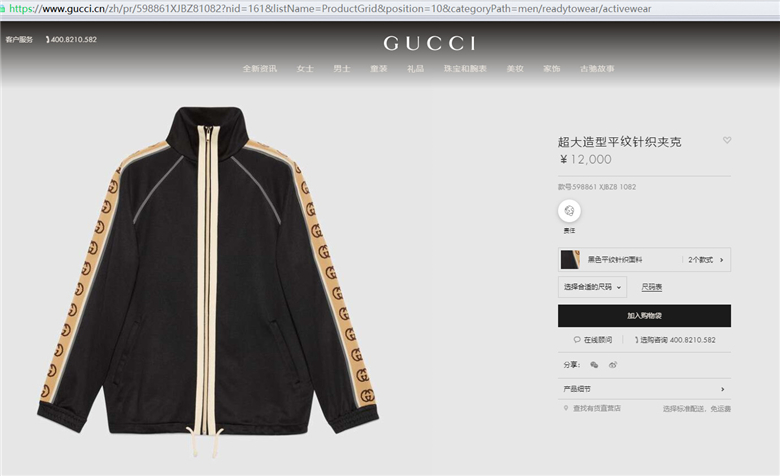Open the 尺码表 size chart link
Screen dimensions: 780x476
[652, 287]
